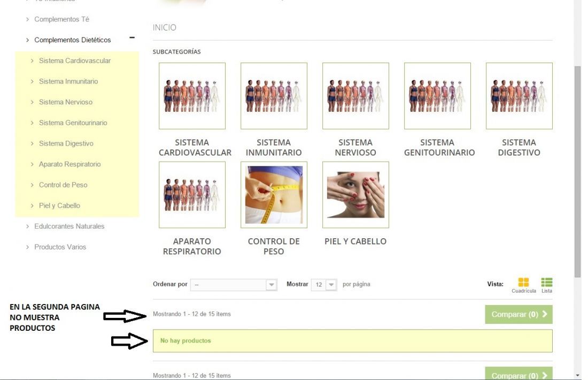Image resolution: width=588 pixels, height=380 pixels.
Task: Open Piel y Cabello in sidebar menu
Action: pos(59,205)
